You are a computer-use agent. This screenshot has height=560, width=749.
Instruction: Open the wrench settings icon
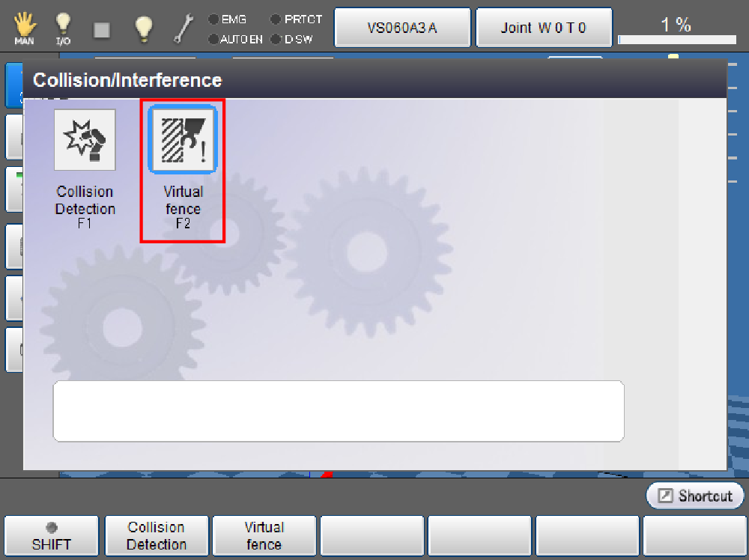click(x=183, y=28)
